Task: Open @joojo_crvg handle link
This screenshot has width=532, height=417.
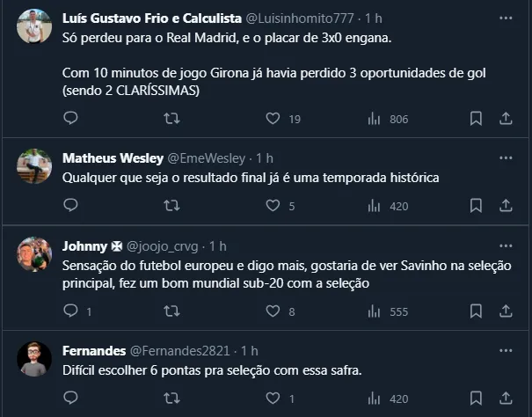Action: click(163, 245)
